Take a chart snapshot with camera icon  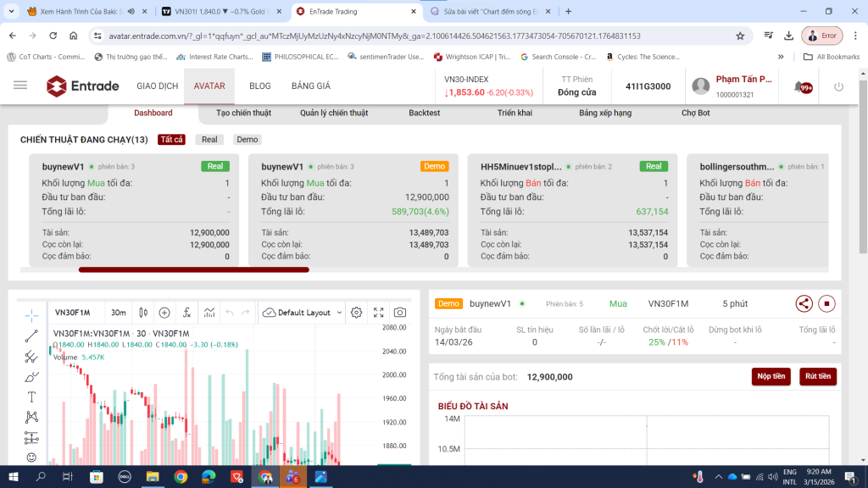[400, 313]
